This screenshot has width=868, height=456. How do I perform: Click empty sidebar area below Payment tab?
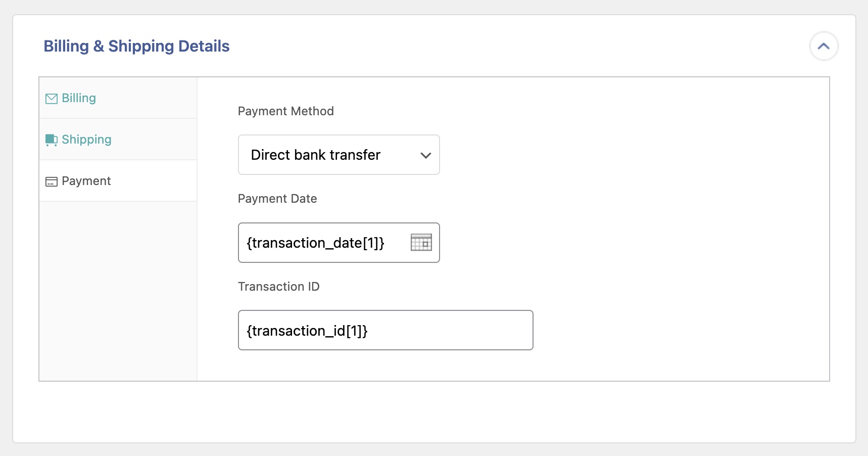click(118, 288)
